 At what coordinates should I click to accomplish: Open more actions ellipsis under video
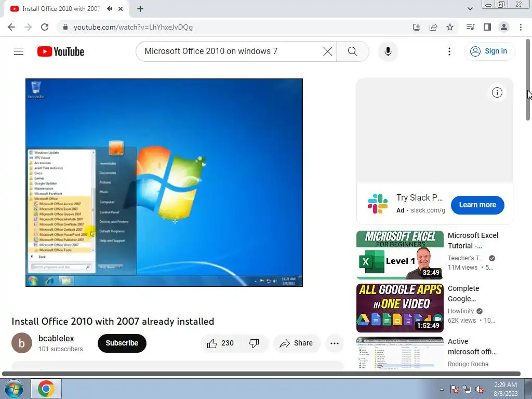click(335, 343)
